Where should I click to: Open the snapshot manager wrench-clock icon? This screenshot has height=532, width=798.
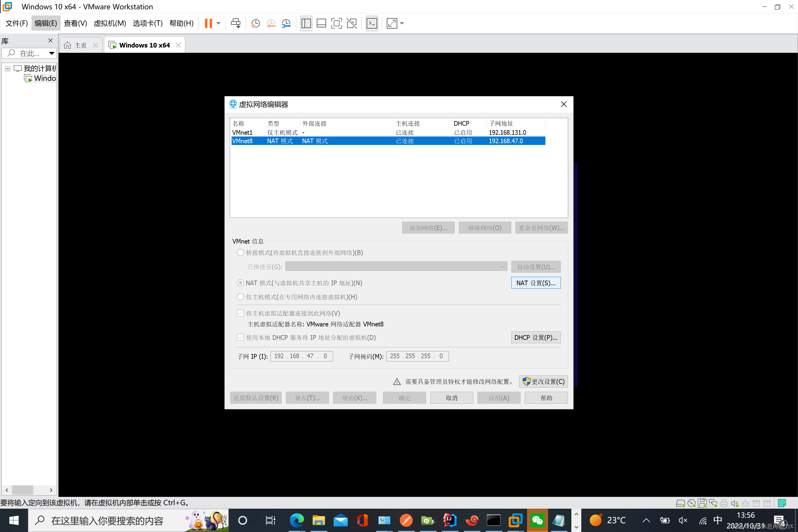pos(286,23)
